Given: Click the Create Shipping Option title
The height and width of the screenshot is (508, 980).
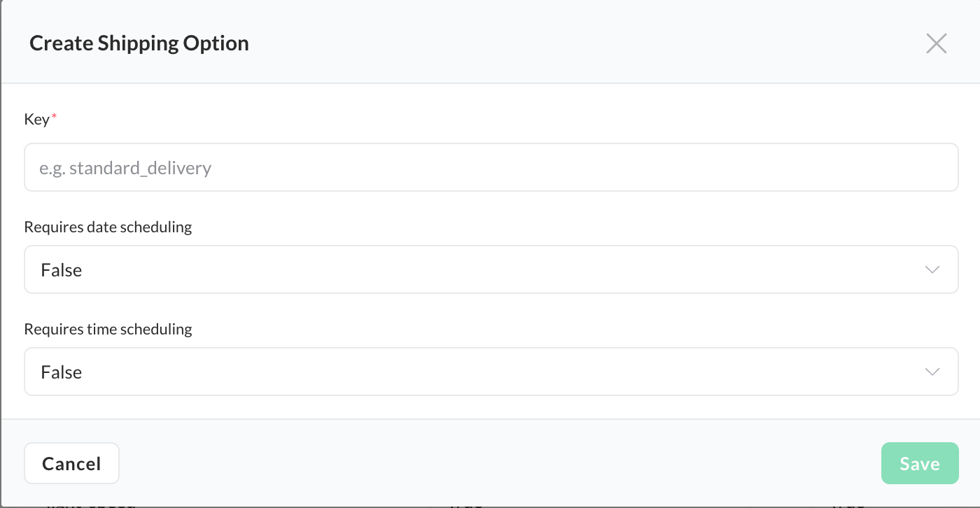Looking at the screenshot, I should (139, 43).
